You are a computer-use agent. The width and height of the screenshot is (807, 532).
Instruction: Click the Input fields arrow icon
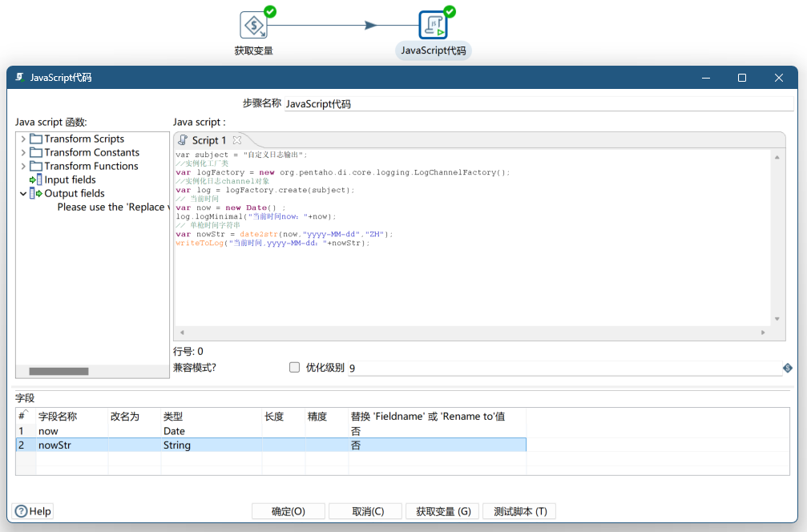36,180
